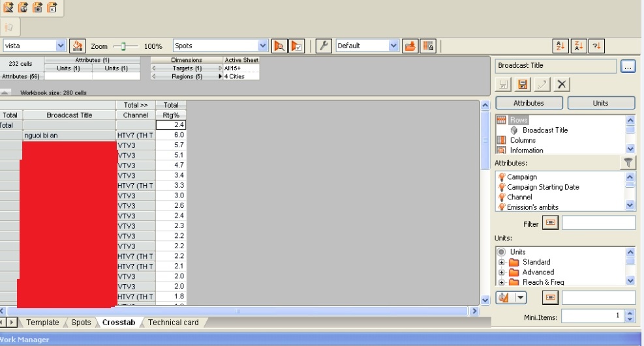The height and width of the screenshot is (346, 644).
Task: Open the wrench settings tool
Action: (324, 46)
